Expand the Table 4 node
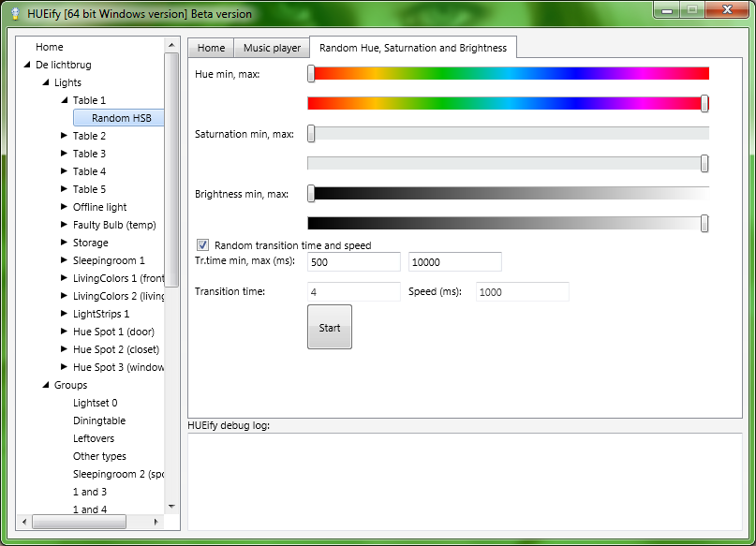 pyautogui.click(x=64, y=171)
